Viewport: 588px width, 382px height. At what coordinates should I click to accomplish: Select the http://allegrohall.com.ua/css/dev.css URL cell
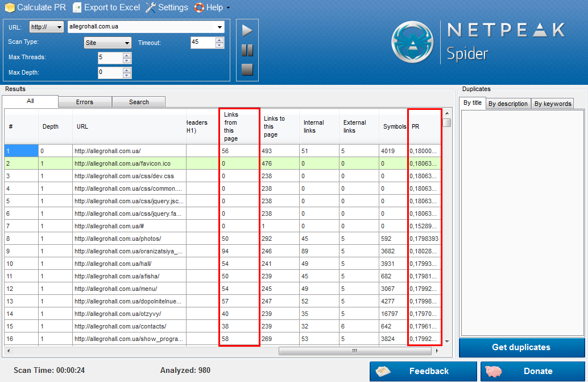(130, 176)
